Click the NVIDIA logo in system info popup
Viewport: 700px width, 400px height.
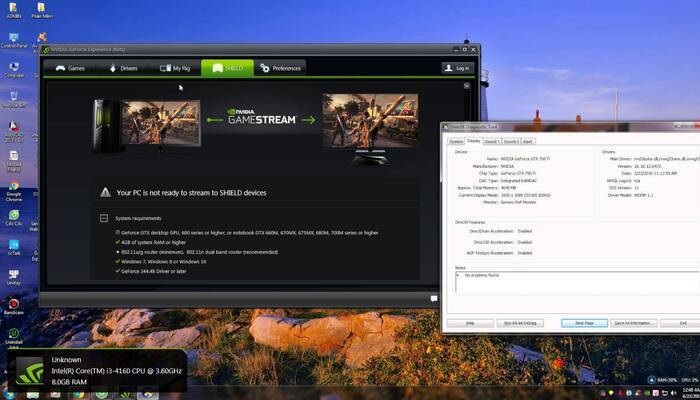[x=30, y=371]
